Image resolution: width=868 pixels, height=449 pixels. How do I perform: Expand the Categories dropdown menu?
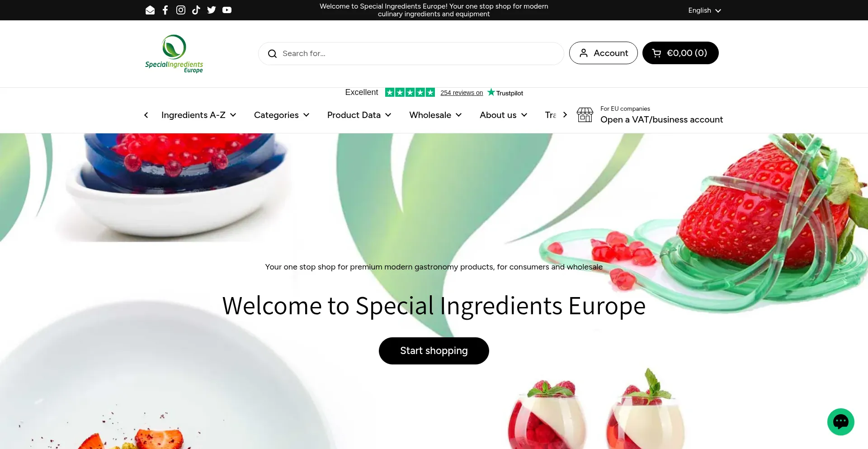[282, 115]
